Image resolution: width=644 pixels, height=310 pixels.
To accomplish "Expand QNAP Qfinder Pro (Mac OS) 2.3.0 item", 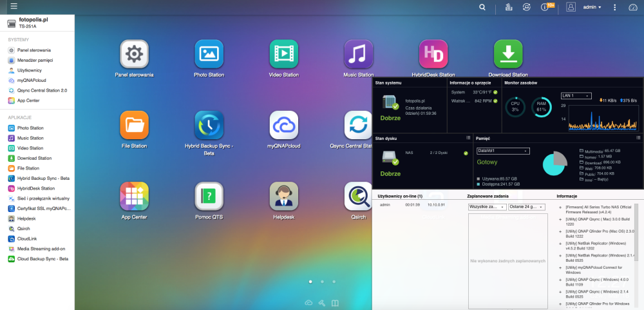I will pyautogui.click(x=560, y=231).
